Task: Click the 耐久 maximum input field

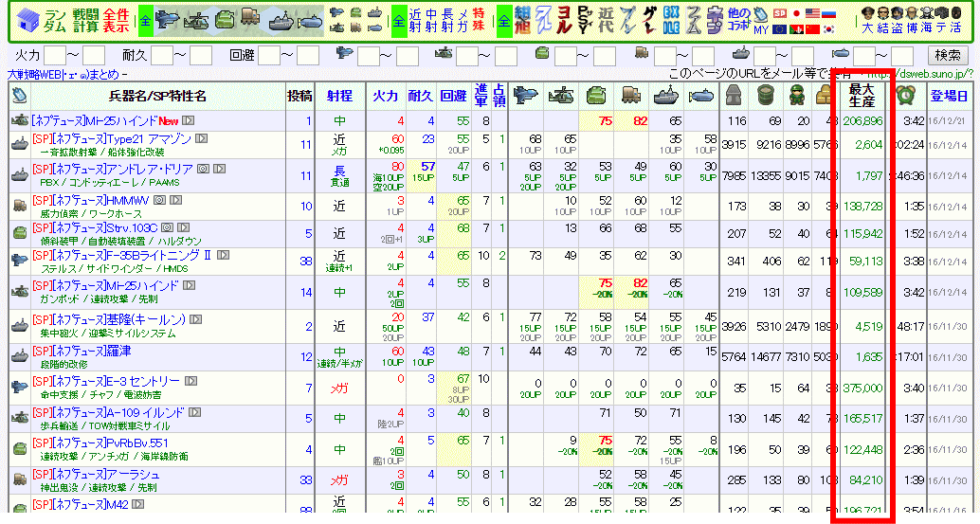Action: 201,56
